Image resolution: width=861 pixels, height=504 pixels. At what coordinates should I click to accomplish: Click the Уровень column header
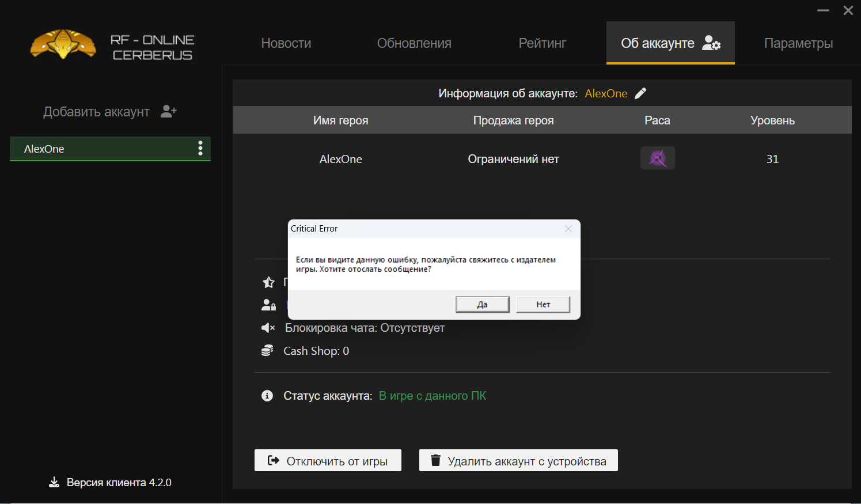pos(772,120)
